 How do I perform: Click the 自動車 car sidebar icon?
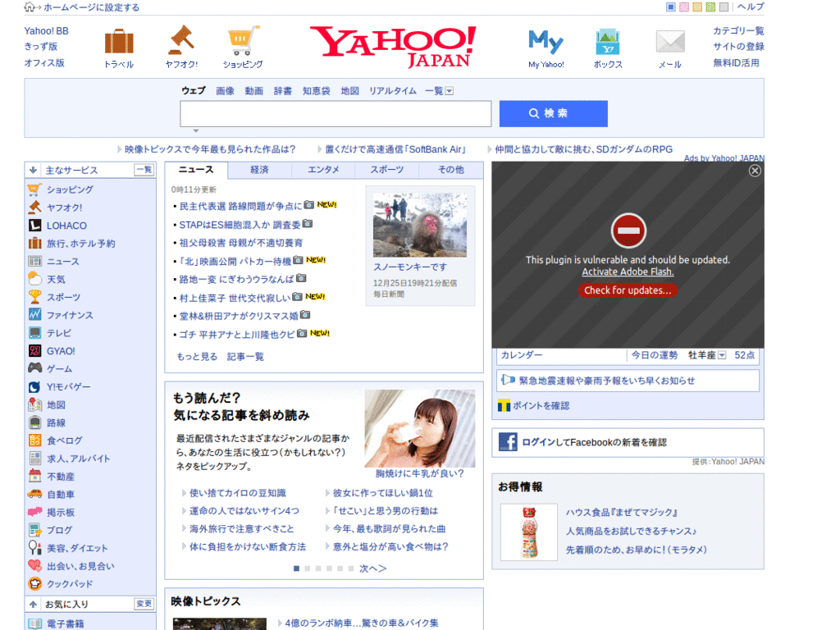click(x=34, y=494)
